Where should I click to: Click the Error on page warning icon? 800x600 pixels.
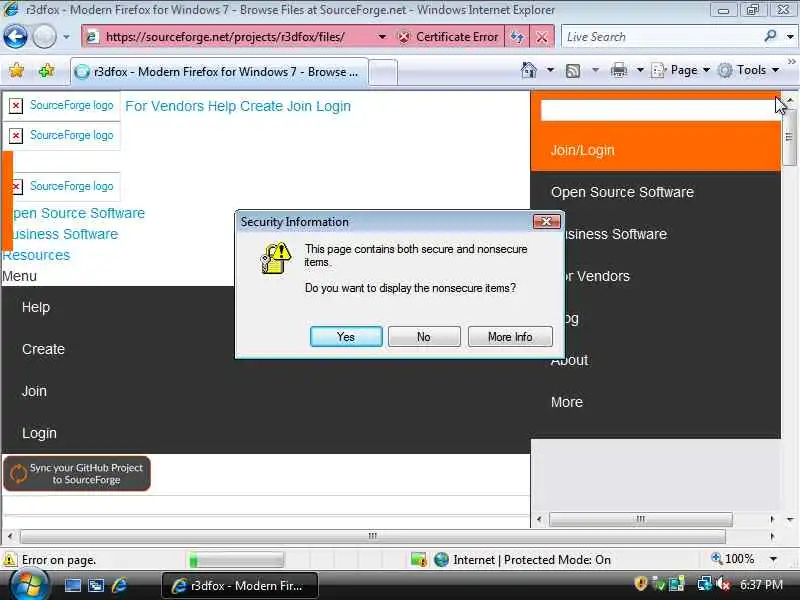click(10, 560)
